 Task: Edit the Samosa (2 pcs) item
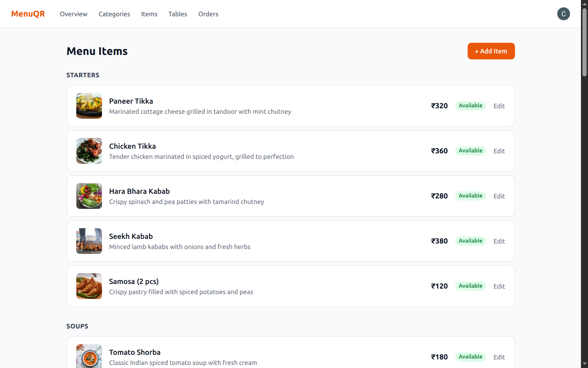click(499, 286)
